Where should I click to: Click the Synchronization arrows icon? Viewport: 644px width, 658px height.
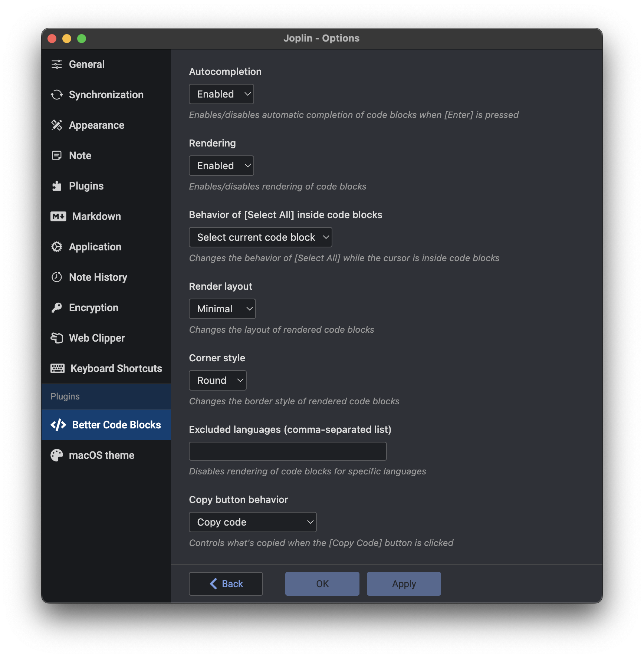[x=57, y=95]
